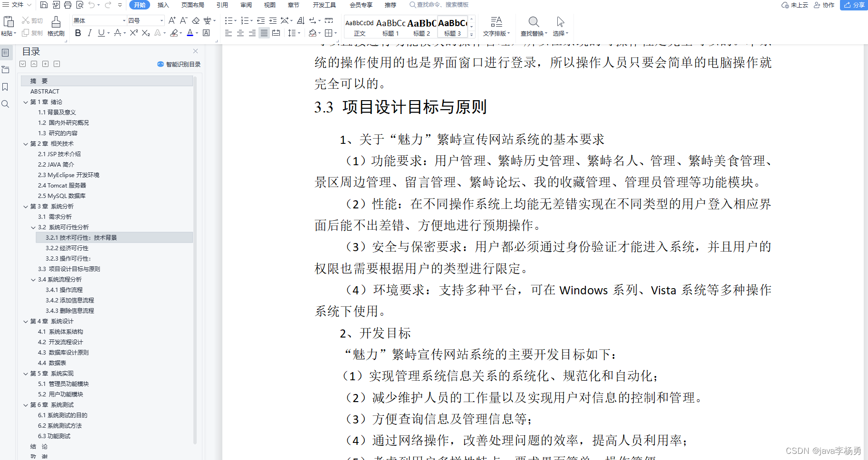
Task: Collapse the 第1章 绪论 outline node
Action: pyautogui.click(x=26, y=102)
